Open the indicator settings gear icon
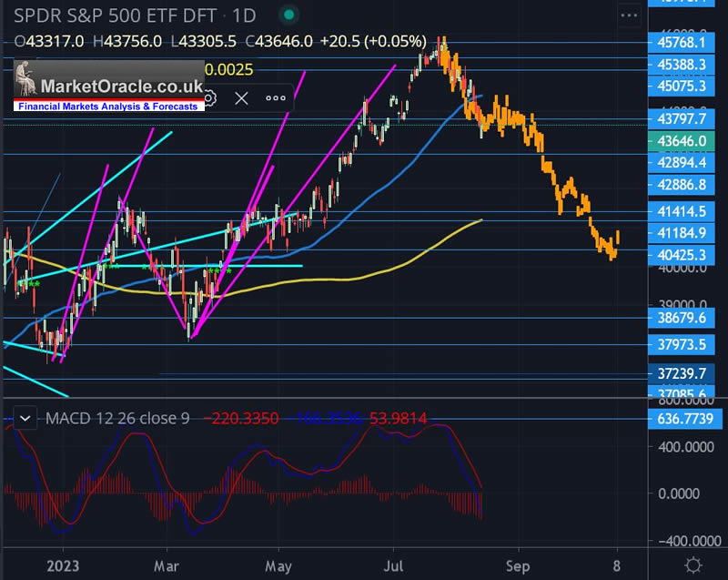 210,98
